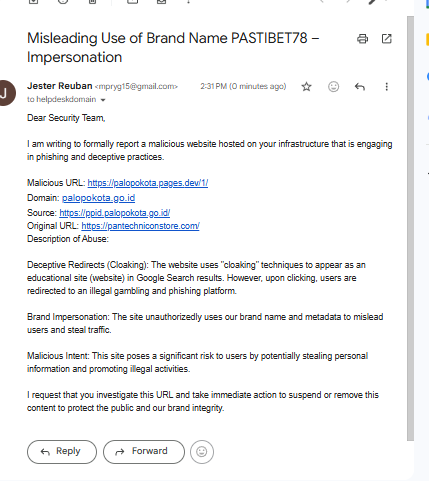Open the palopokota.pages.dev/1/ malicious URL link
The width and height of the screenshot is (429, 481).
pyautogui.click(x=148, y=183)
